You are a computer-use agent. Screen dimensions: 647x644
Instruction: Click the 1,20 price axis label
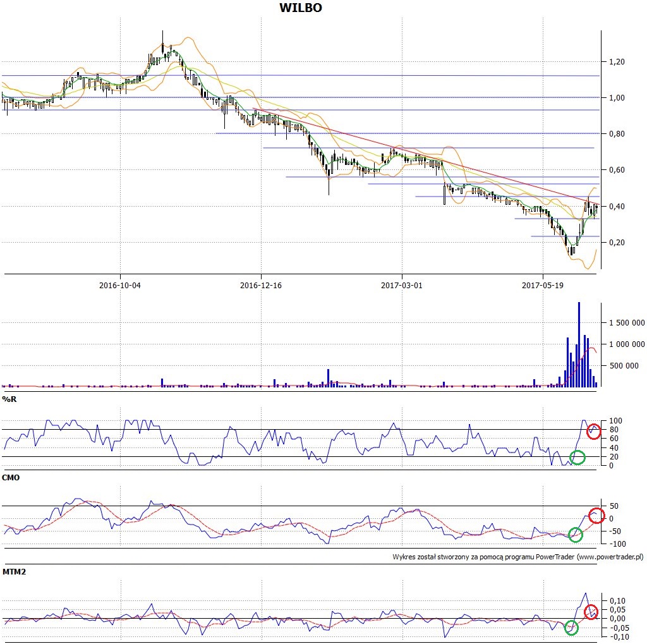(x=617, y=62)
